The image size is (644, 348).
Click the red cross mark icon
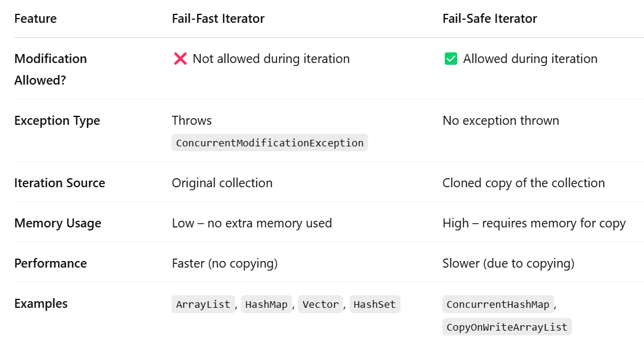pos(180,59)
